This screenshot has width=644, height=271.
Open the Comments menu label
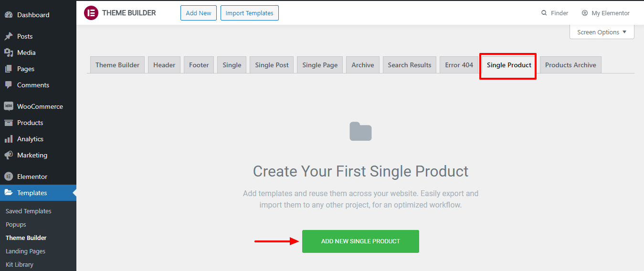point(33,85)
